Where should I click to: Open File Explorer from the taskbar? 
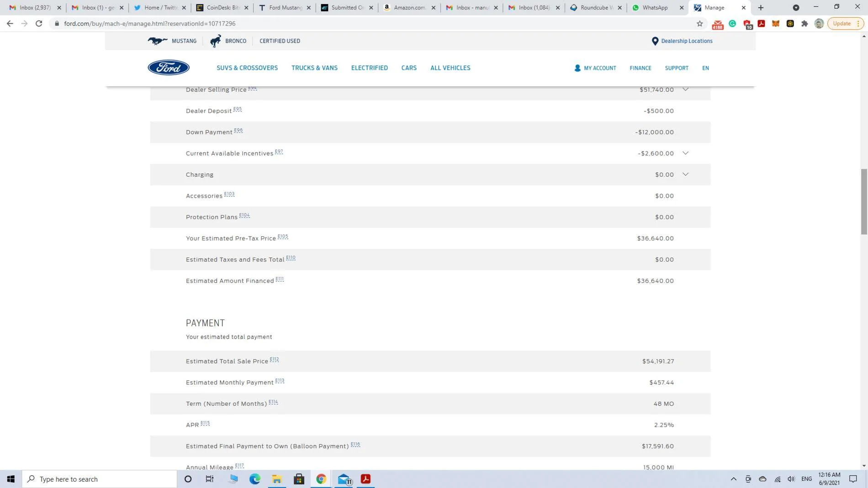[x=277, y=479]
